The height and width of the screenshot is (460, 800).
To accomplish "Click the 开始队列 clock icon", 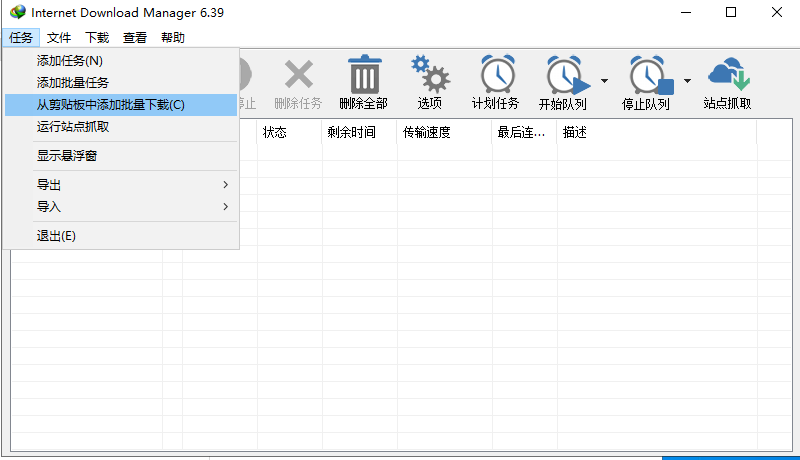I will click(565, 76).
